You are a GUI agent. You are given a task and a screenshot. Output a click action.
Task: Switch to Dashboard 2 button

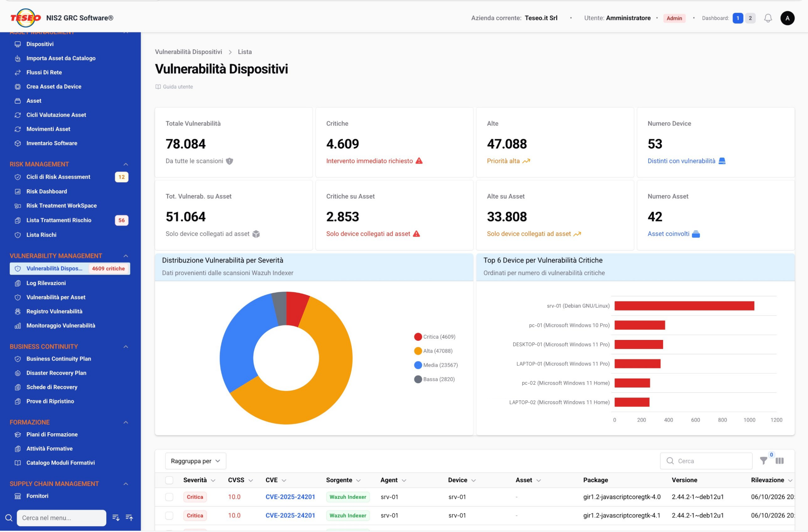click(750, 18)
